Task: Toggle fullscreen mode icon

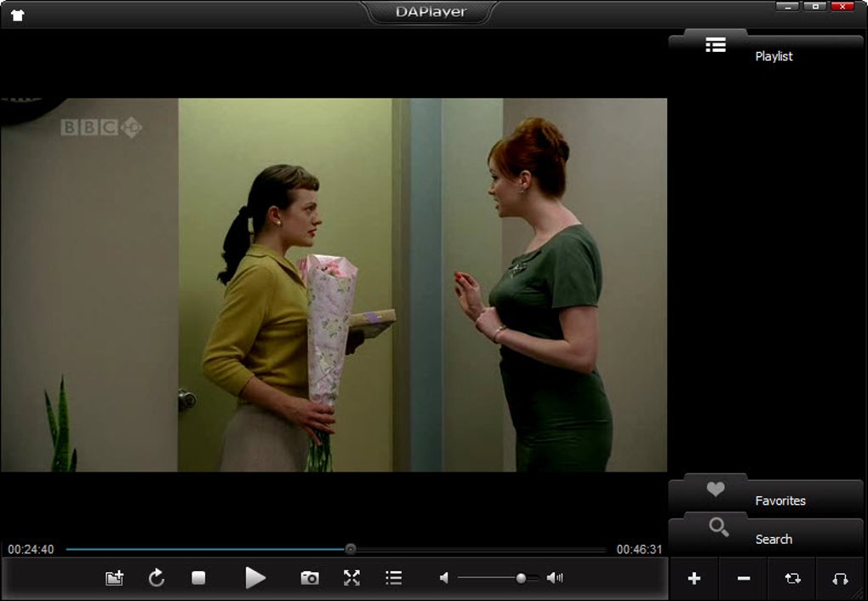Action: (351, 578)
